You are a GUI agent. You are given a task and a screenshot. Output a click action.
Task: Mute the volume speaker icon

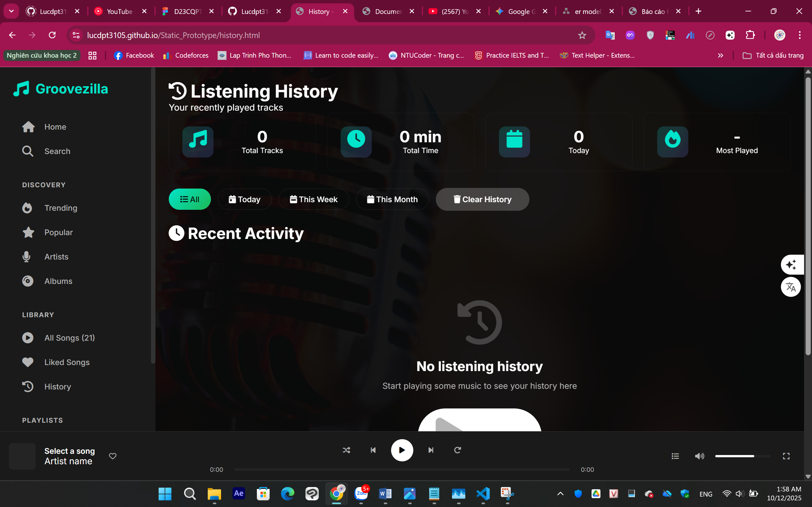click(x=699, y=456)
